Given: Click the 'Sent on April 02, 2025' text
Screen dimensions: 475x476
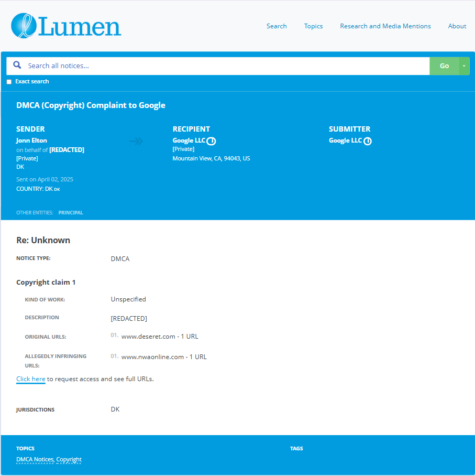Looking at the screenshot, I should [x=45, y=179].
